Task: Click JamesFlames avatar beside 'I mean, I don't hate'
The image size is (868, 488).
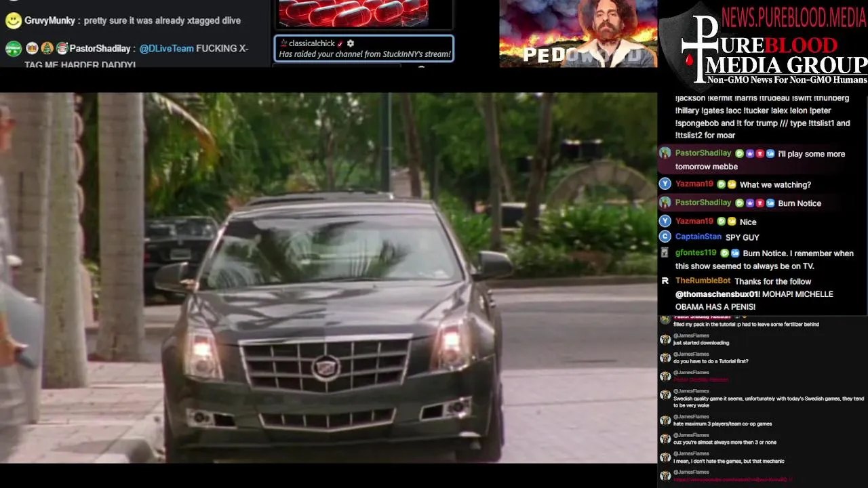Action: tap(665, 457)
